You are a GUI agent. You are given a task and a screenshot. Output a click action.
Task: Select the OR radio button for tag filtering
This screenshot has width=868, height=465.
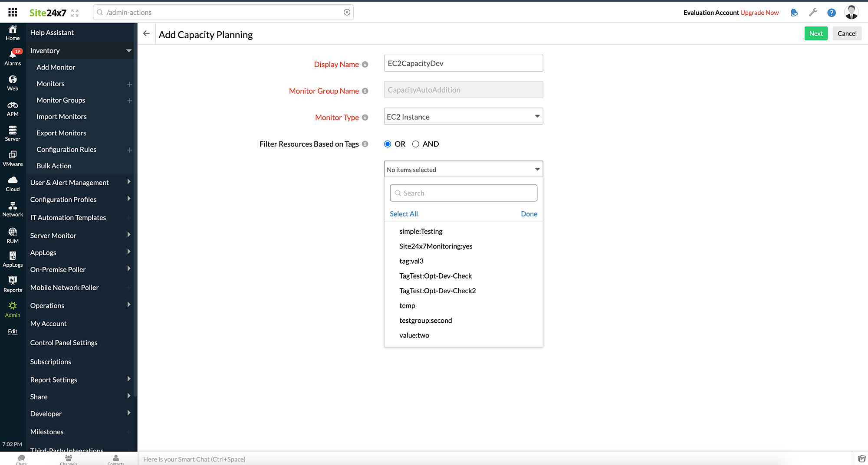click(387, 144)
